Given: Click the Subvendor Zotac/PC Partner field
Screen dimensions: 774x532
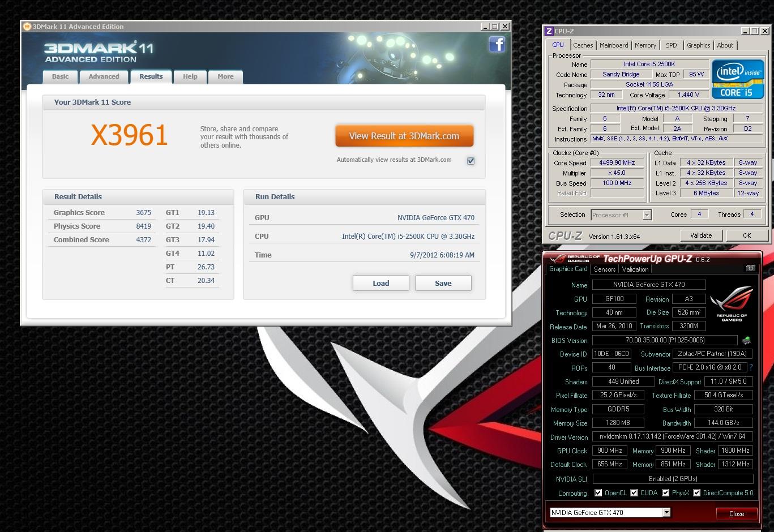Looking at the screenshot, I should click(x=713, y=354).
